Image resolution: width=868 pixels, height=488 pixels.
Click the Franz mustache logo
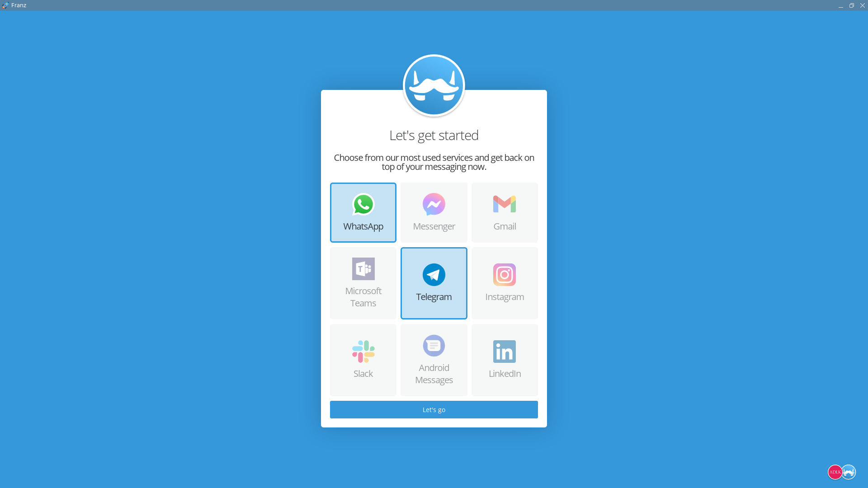[434, 85]
